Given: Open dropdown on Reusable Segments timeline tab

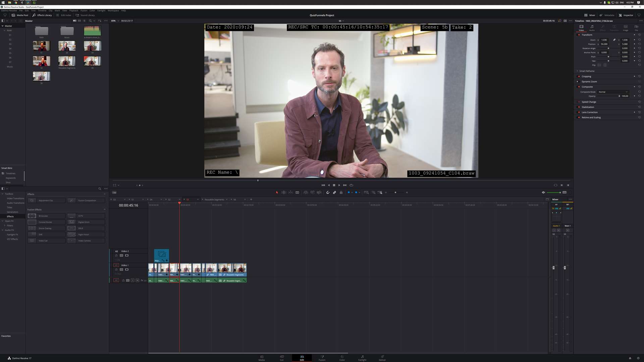Looking at the screenshot, I should [227, 199].
